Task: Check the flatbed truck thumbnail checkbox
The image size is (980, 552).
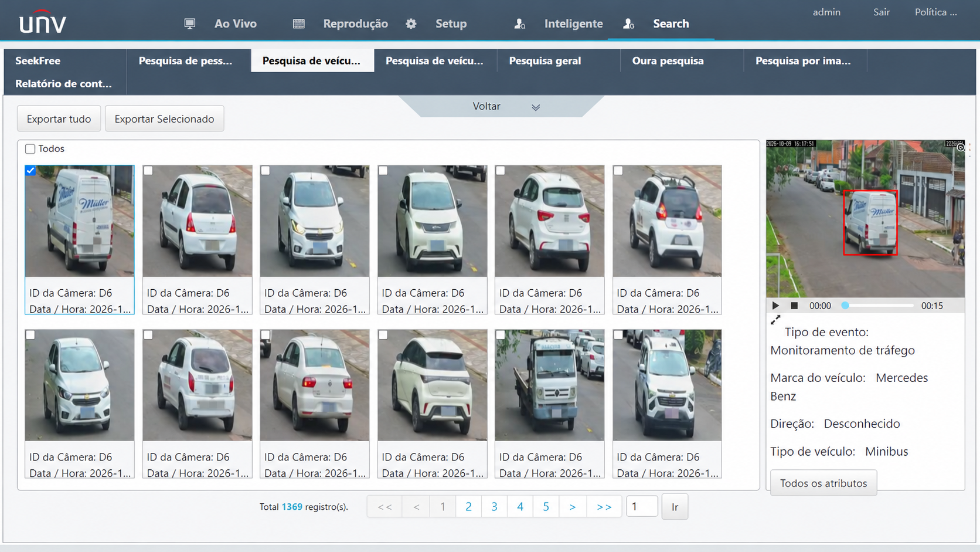Action: (500, 334)
